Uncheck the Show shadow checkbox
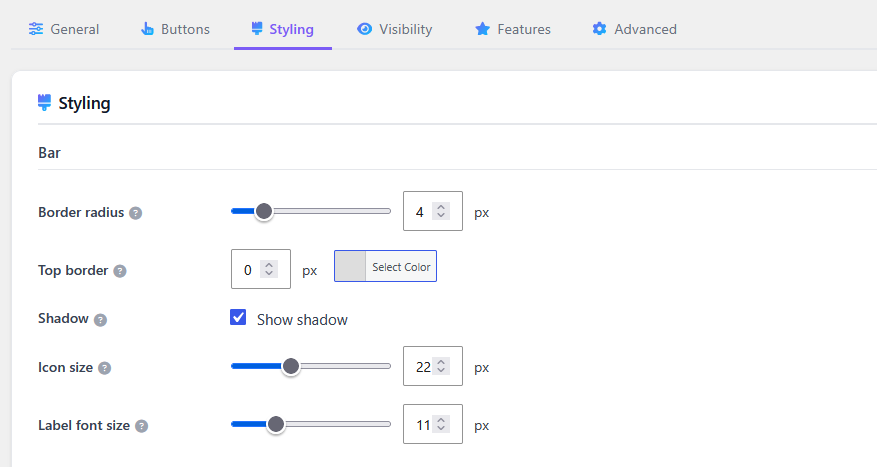877x467 pixels. point(238,317)
